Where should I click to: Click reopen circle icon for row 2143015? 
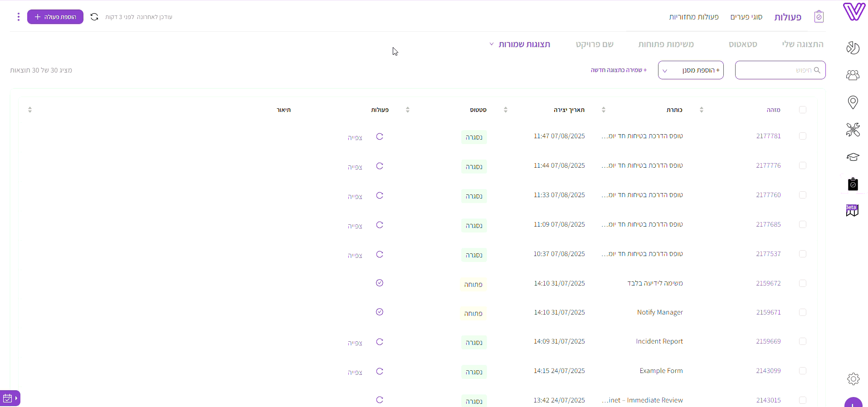pyautogui.click(x=380, y=400)
